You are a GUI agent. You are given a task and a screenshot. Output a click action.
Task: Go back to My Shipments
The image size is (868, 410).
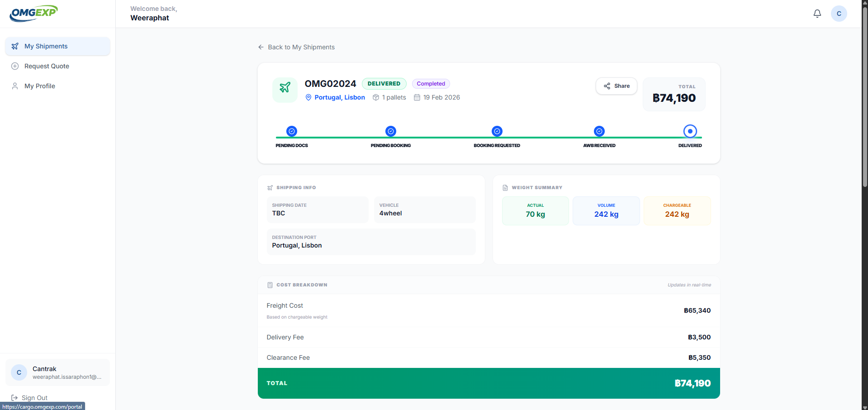[x=296, y=47]
